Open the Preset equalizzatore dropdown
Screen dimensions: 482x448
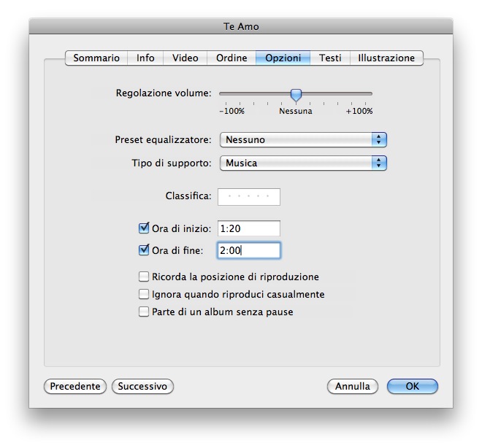tap(303, 140)
